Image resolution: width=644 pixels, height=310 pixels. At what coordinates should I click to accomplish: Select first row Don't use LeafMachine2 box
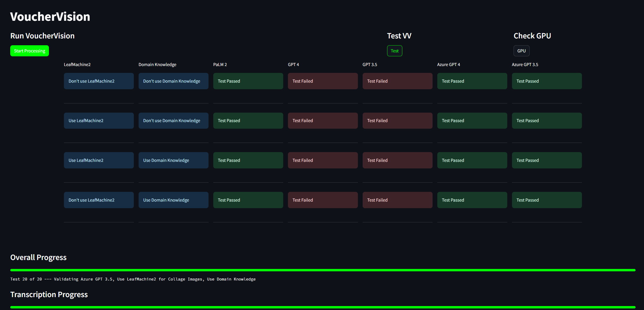pos(99,81)
